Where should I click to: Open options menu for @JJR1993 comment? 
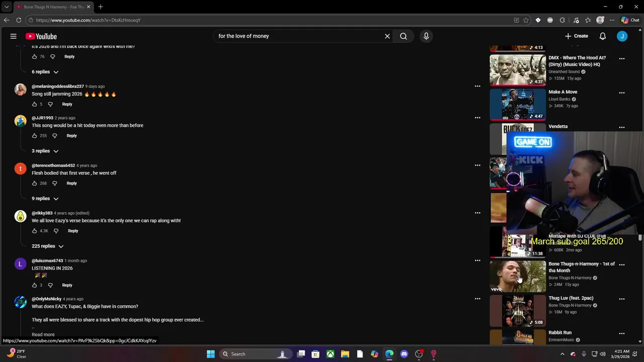coord(477,118)
